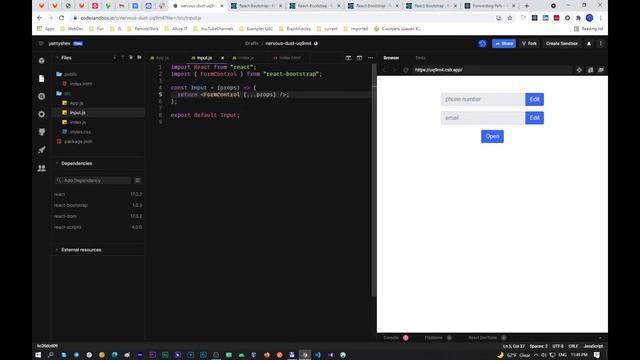Click the blue round icon left of Share
The width and height of the screenshot is (640, 360).
[482, 43]
